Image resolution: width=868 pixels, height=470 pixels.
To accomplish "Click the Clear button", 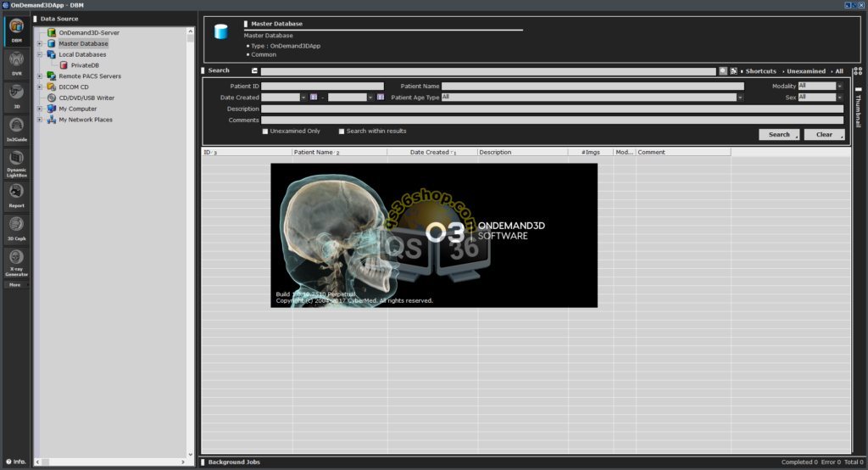I will 824,135.
